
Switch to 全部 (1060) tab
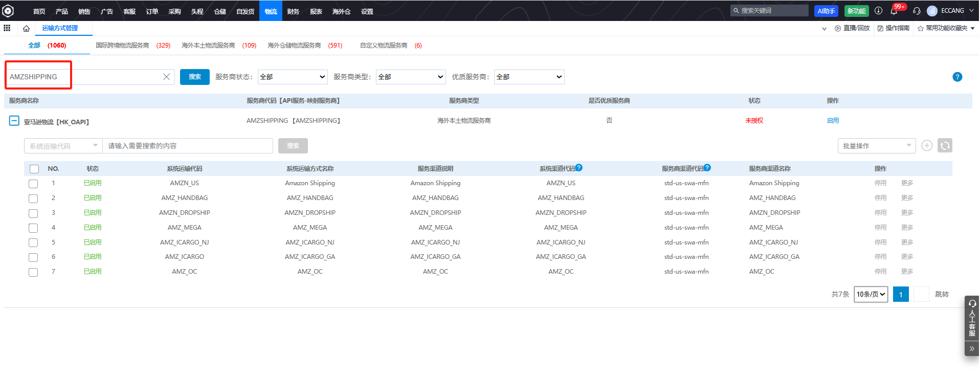click(47, 46)
